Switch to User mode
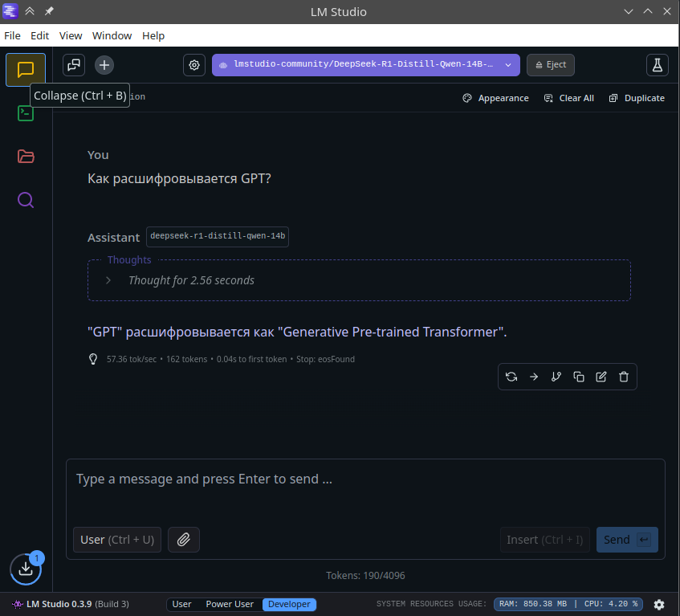 pyautogui.click(x=181, y=604)
